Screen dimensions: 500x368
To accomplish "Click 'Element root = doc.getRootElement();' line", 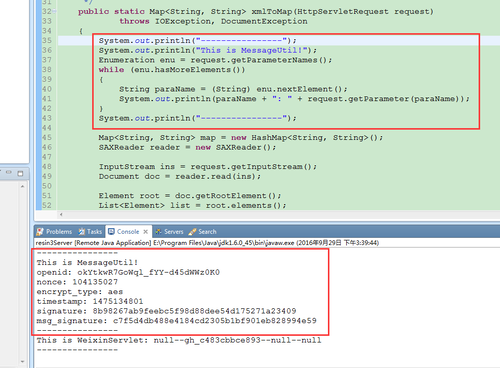I will [190, 196].
